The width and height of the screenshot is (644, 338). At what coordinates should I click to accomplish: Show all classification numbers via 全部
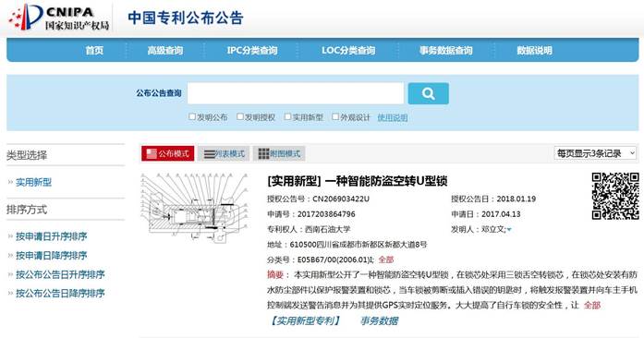[385, 260]
